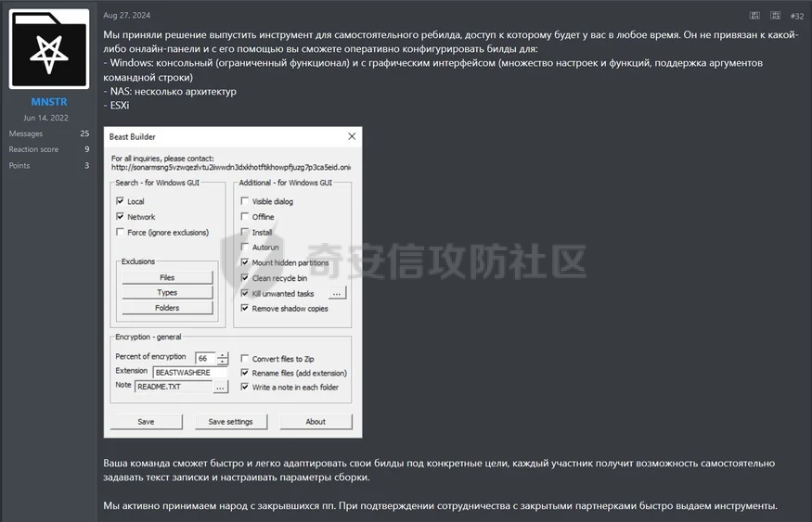812x522 pixels.
Task: Increase Percent of encryption with up arrow
Action: click(223, 354)
